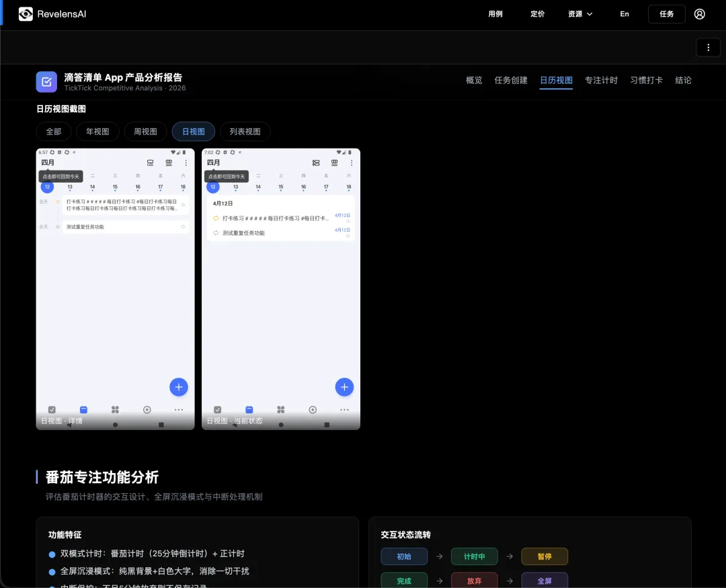This screenshot has width=726, height=588.
Task: Click the bottom-bar three dots in 详情 screenshot
Action: pyautogui.click(x=179, y=410)
